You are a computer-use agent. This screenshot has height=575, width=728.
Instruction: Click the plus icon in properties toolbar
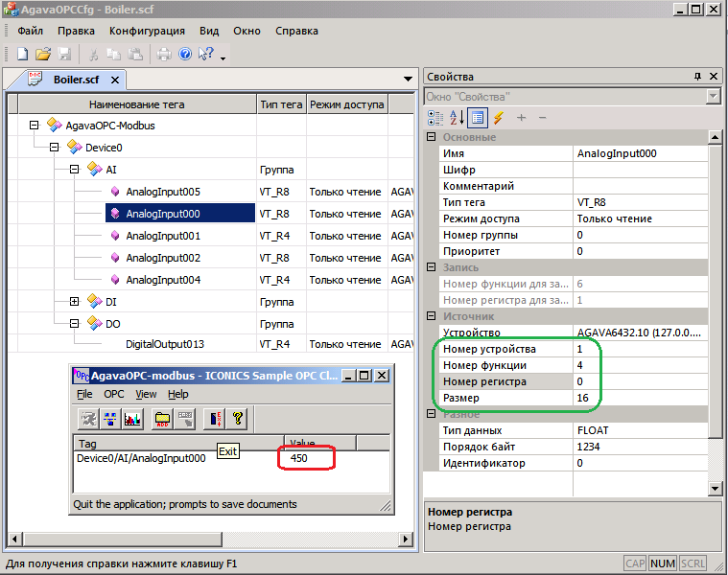(521, 118)
